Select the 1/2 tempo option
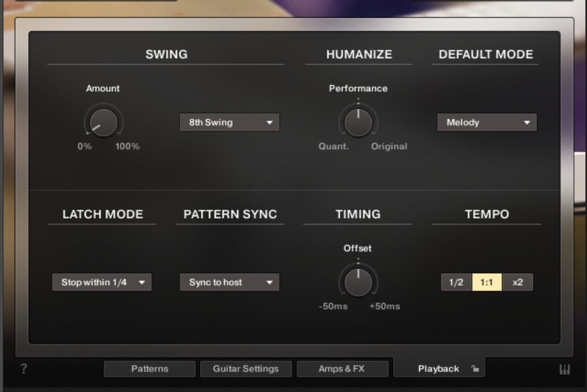Screen dimensions: 587x392 [456, 282]
